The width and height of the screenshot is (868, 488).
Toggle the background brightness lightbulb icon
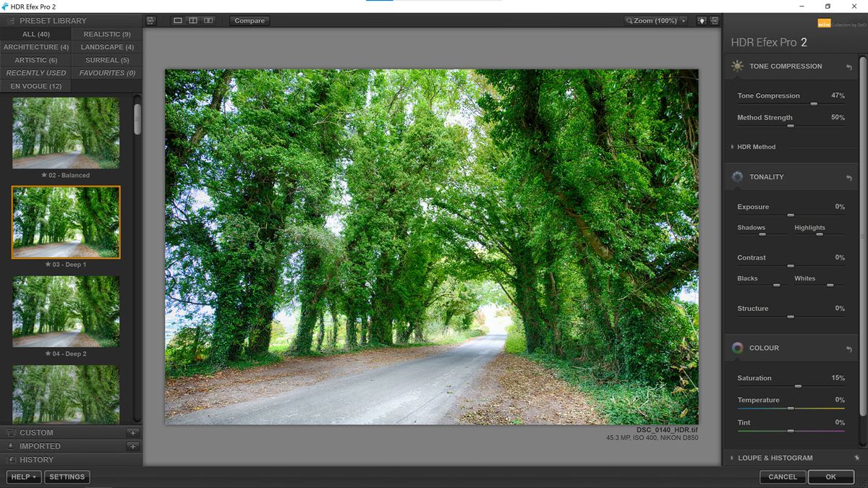[702, 20]
